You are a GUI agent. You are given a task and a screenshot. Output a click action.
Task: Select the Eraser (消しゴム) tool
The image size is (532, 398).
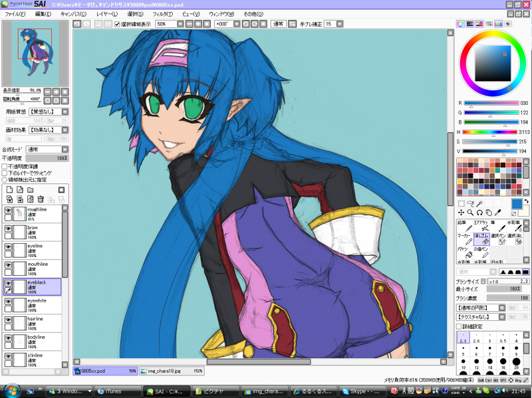481,239
